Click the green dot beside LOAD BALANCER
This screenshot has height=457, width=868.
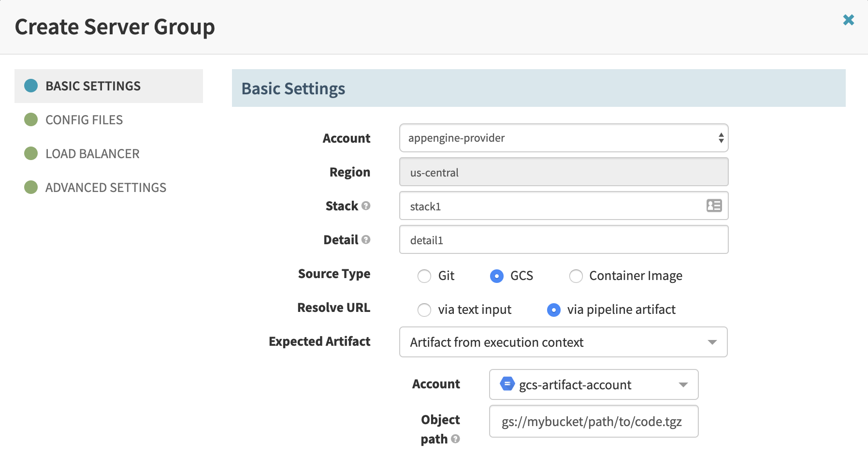pyautogui.click(x=30, y=153)
